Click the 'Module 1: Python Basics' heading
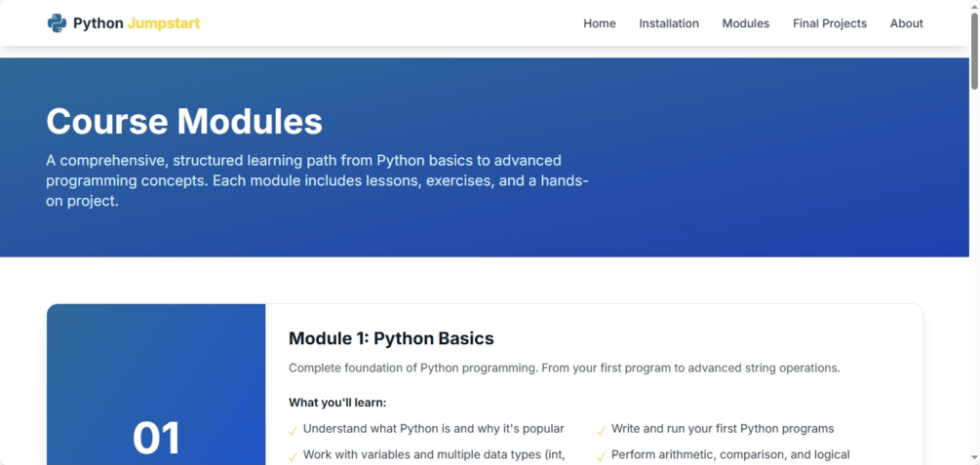980x465 pixels. [x=391, y=338]
